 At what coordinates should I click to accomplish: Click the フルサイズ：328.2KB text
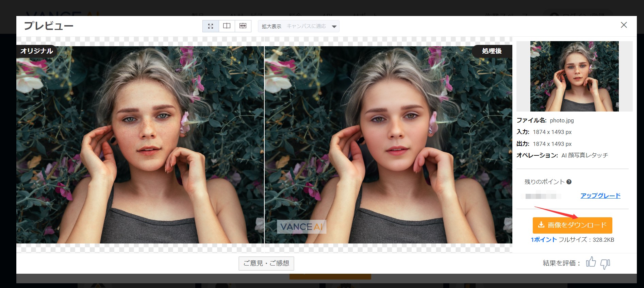(x=587, y=240)
